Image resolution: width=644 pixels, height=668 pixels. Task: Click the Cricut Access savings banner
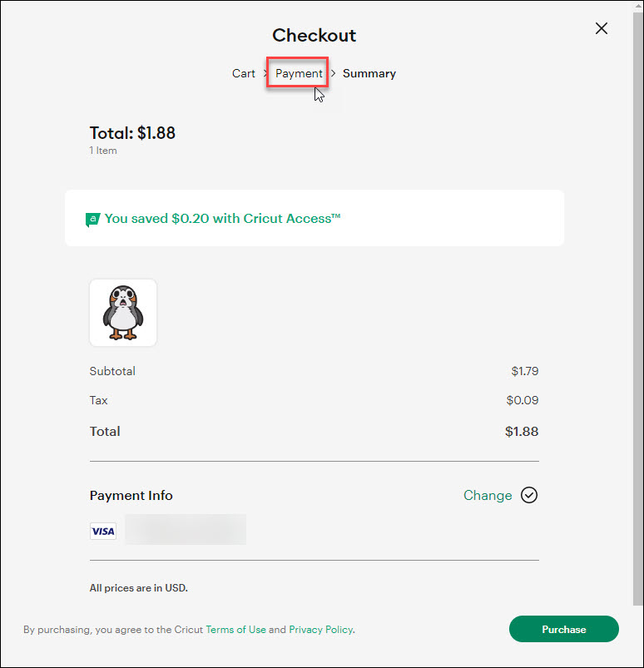pos(315,218)
